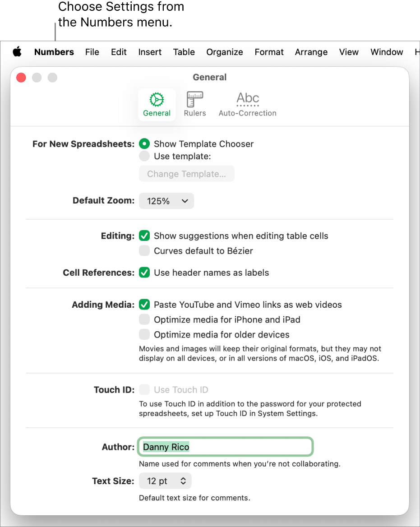This screenshot has width=420, height=527.
Task: Enable Curves default to Bézier
Action: (x=144, y=251)
